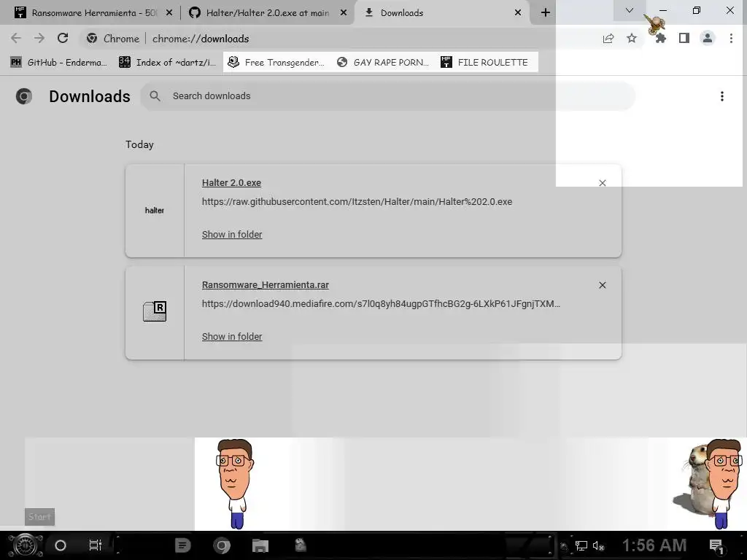Close the Halter GitHub tab
Viewport: 747px width, 560px height.
pyautogui.click(x=344, y=13)
